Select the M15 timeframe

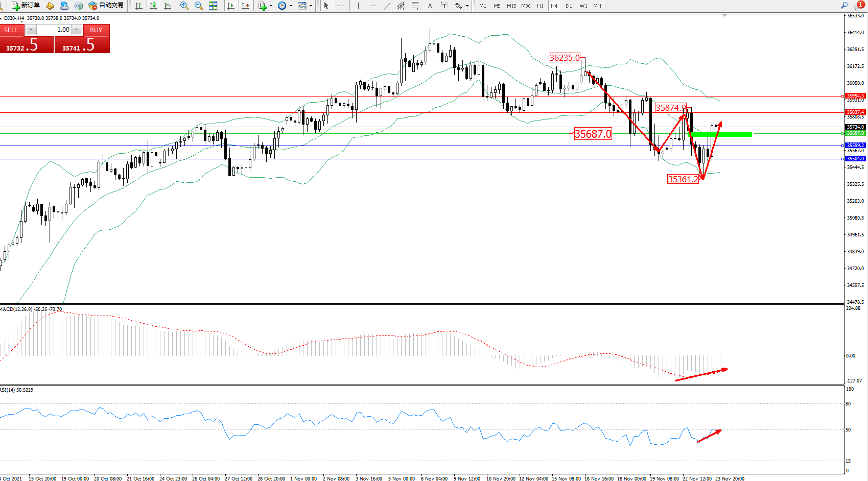511,6
